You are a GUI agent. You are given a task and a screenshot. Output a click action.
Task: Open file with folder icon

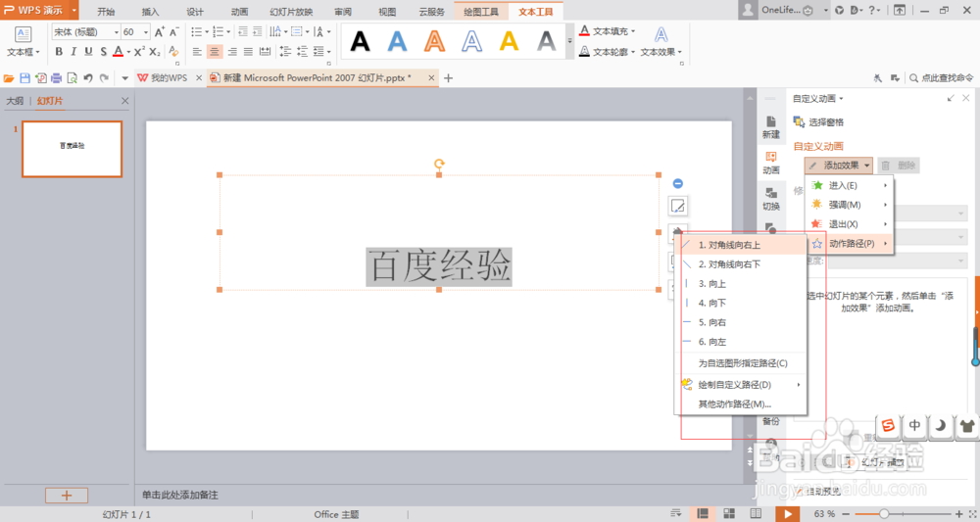pos(9,78)
